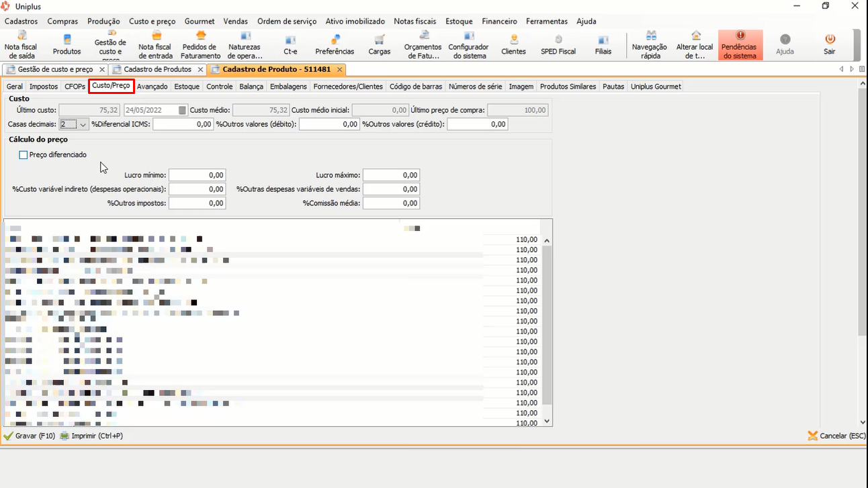Open calendar picker beside date 24/05/2022
This screenshot has height=488, width=868.
click(x=183, y=110)
